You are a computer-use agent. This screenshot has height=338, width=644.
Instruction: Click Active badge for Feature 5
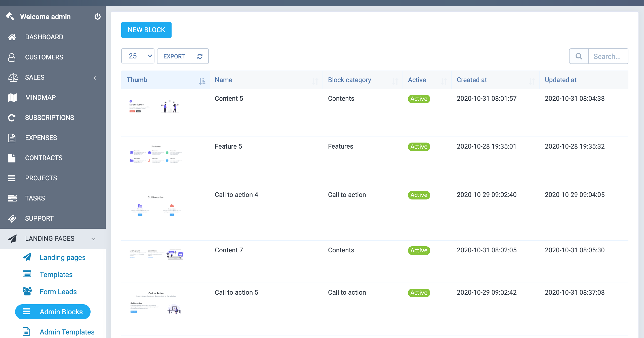click(419, 147)
